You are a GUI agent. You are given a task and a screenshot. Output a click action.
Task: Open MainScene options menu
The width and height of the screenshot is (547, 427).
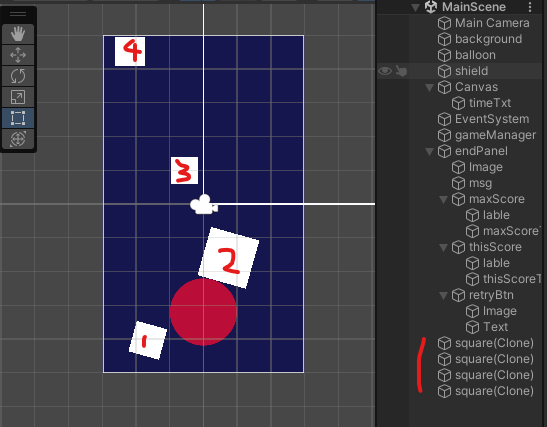[x=530, y=7]
